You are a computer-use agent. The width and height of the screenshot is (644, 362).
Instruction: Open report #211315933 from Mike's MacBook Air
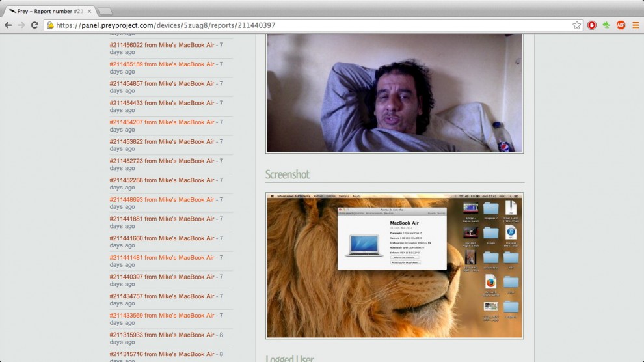[x=162, y=335]
